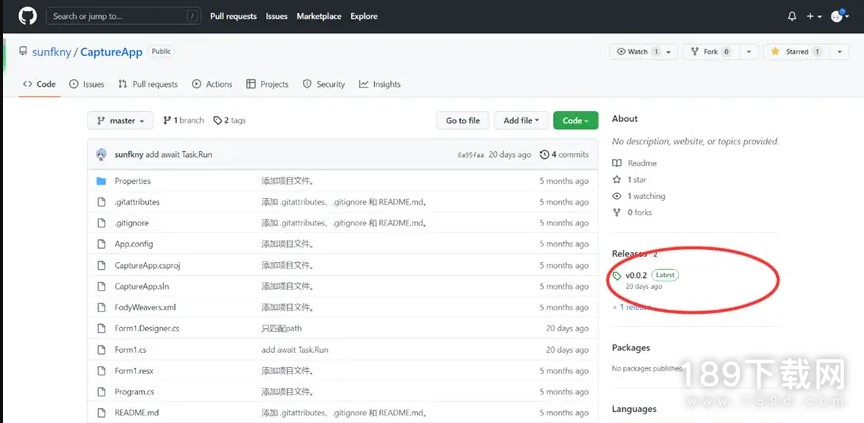The image size is (864, 423).
Task: Open the Add file dropdown
Action: pyautogui.click(x=521, y=121)
